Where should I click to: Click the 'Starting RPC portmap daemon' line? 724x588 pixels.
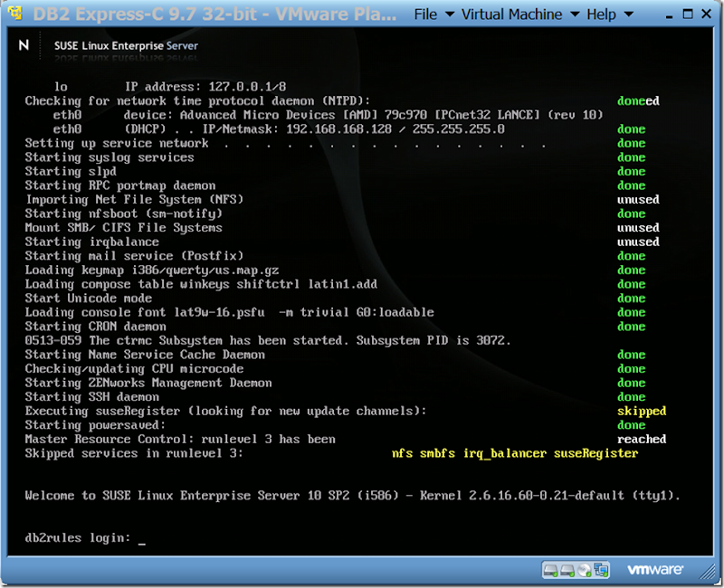120,185
